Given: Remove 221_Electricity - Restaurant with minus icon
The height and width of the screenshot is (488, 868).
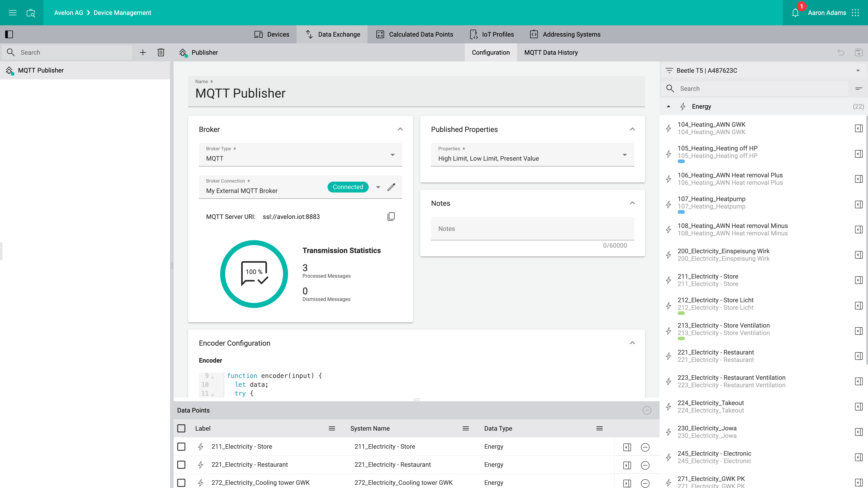Looking at the screenshot, I should pyautogui.click(x=645, y=465).
